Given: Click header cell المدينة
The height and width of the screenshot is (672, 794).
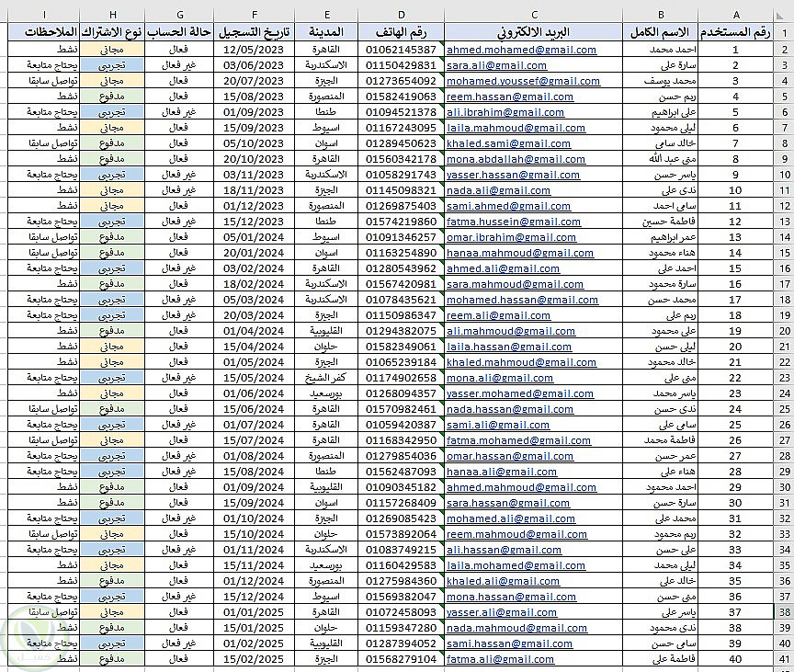Looking at the screenshot, I should (326, 33).
